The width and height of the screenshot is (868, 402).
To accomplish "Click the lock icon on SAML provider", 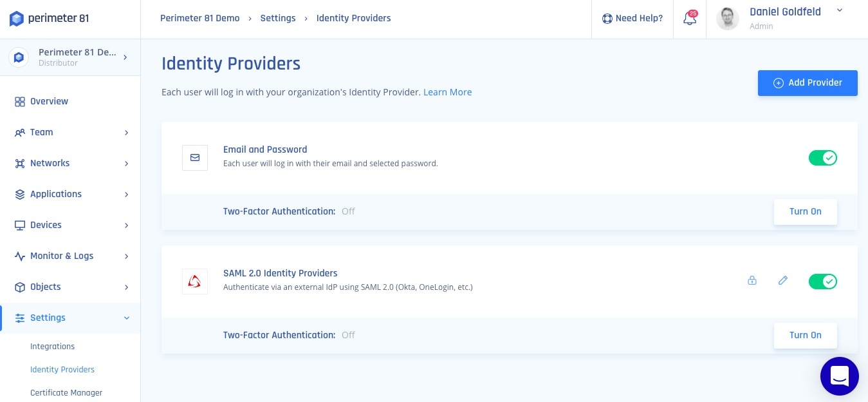I will coord(752,281).
